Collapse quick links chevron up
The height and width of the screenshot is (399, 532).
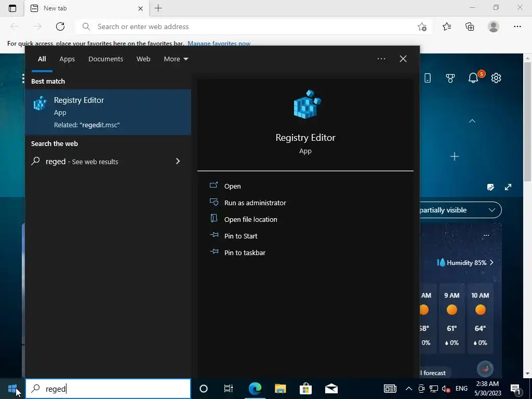point(472,121)
